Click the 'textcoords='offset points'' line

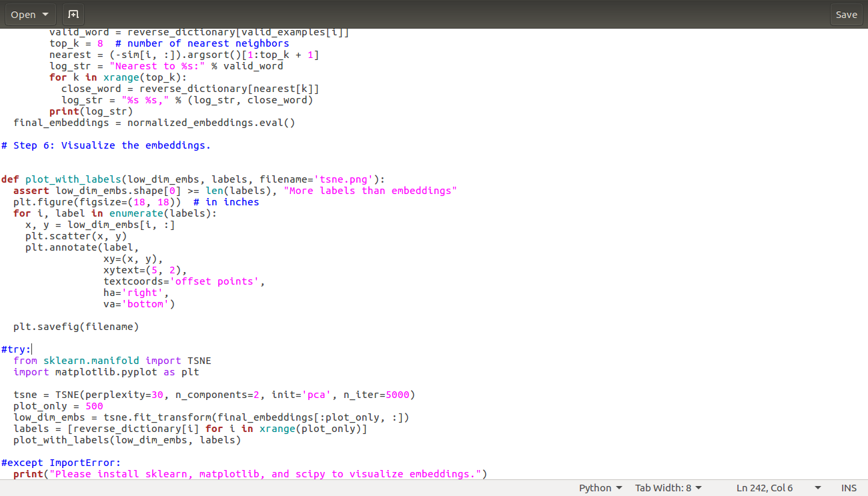click(x=184, y=281)
